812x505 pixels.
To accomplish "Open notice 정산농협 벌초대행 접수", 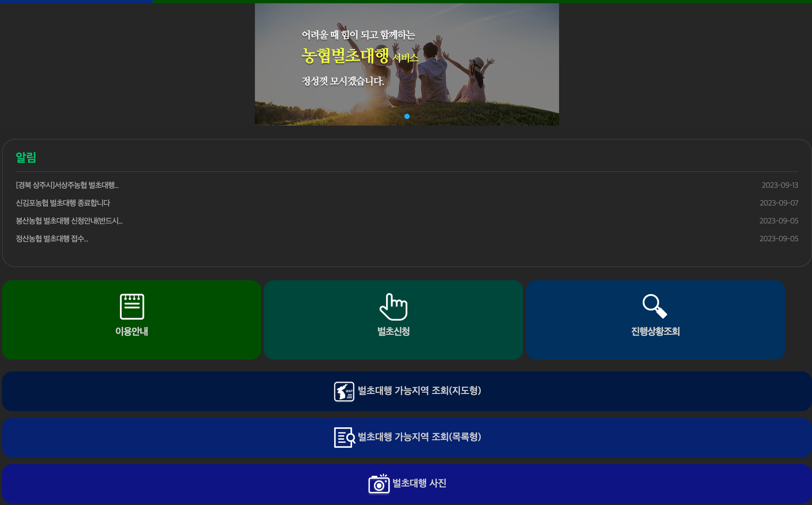I will click(52, 239).
